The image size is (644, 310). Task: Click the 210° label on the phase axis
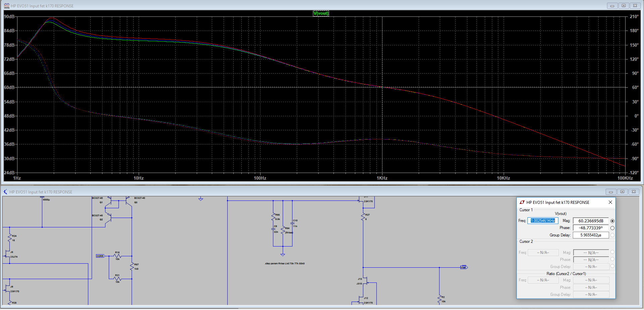(634, 16)
